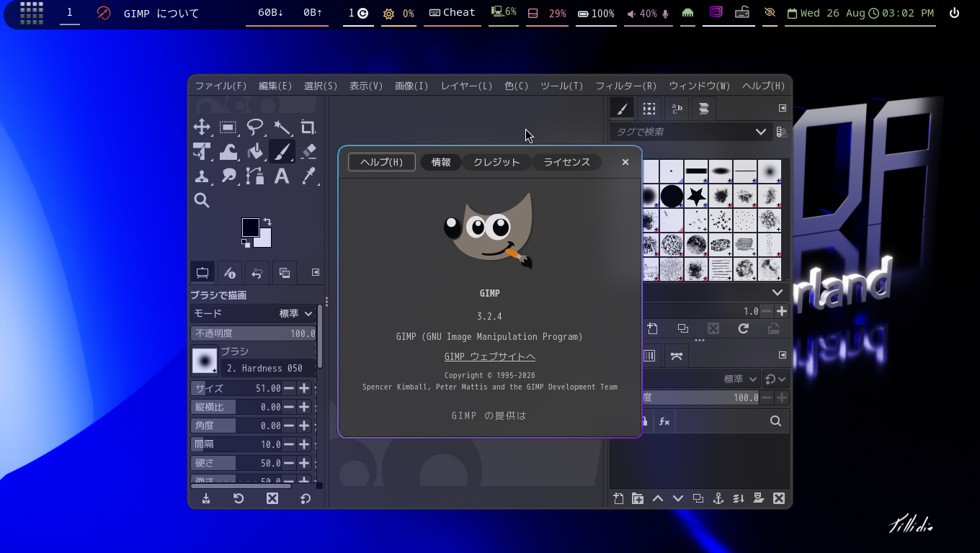Viewport: 980px width, 553px height.
Task: Switch to the 情報 tab in About dialog
Action: [x=441, y=162]
